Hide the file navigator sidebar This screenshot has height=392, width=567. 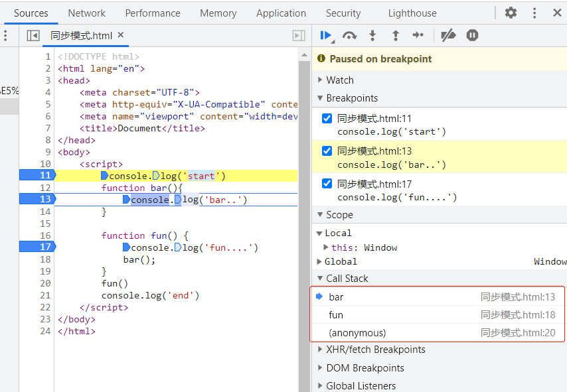[33, 35]
